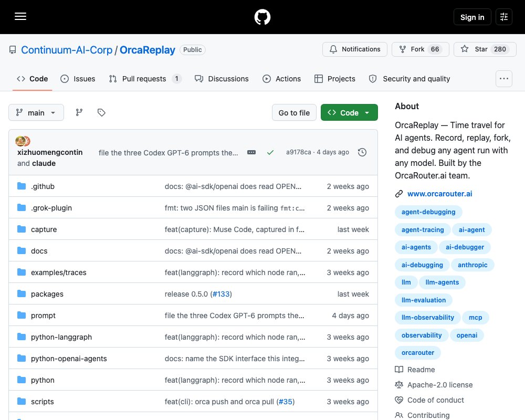This screenshot has height=420, width=525.
Task: Open the examples/traces folder
Action: (59, 272)
